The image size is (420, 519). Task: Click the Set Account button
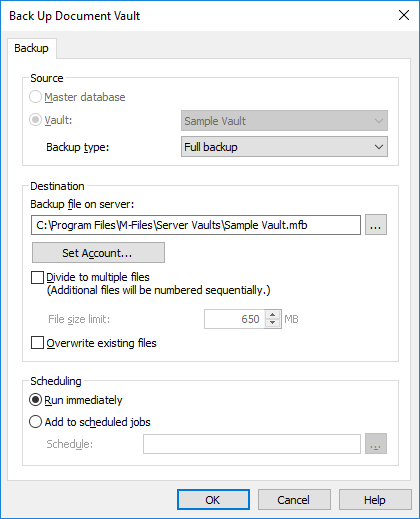98,253
